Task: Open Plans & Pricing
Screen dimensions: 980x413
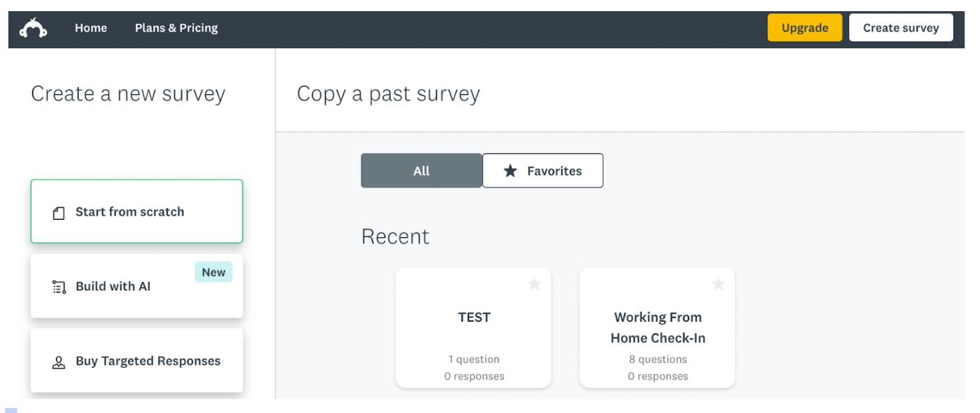Action: point(176,28)
